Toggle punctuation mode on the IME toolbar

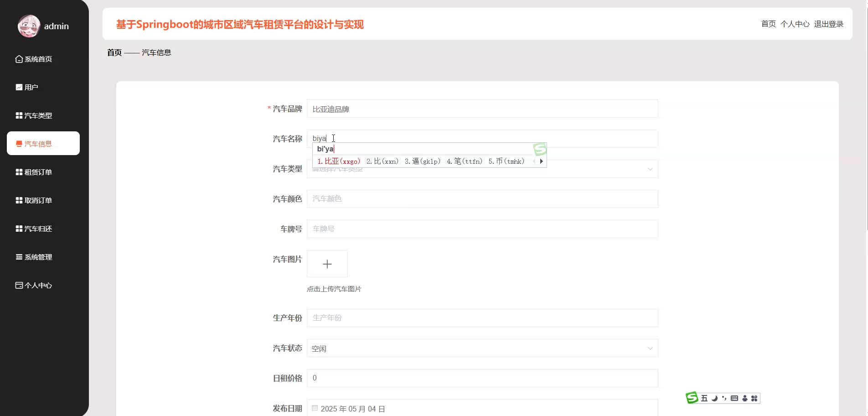pos(724,398)
